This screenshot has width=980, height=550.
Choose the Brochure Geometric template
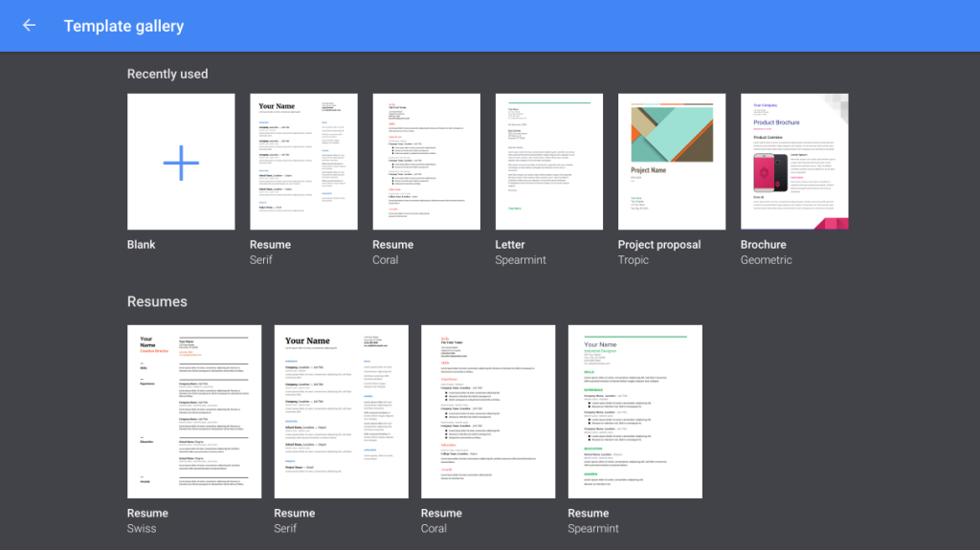click(x=793, y=162)
